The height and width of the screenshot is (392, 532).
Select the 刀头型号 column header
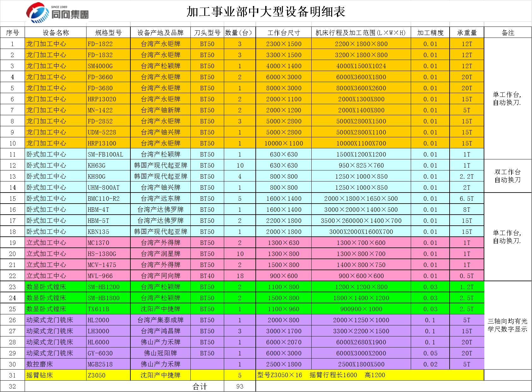207,33
